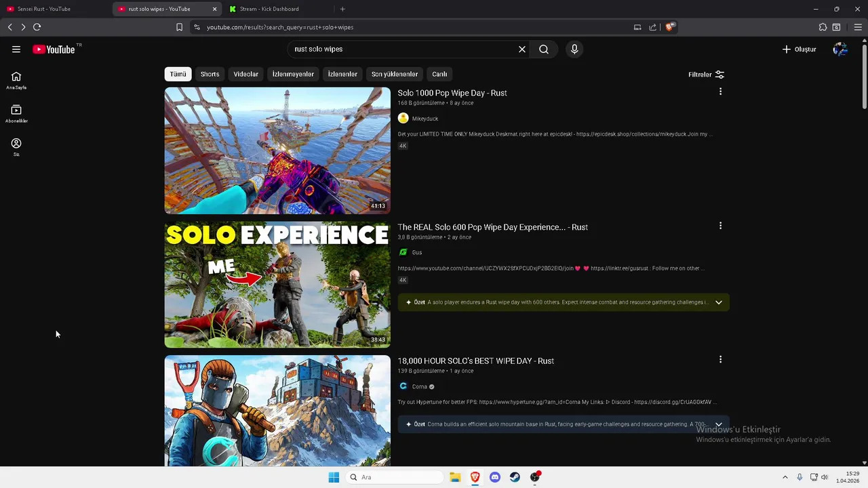
Task: Open Abonelikler subscriptions icon in sidebar
Action: click(16, 113)
